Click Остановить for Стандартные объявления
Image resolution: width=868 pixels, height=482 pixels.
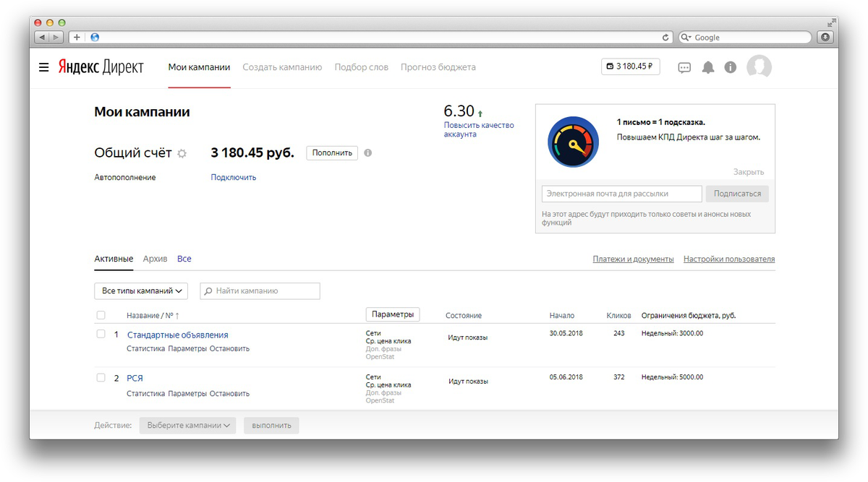[229, 348]
